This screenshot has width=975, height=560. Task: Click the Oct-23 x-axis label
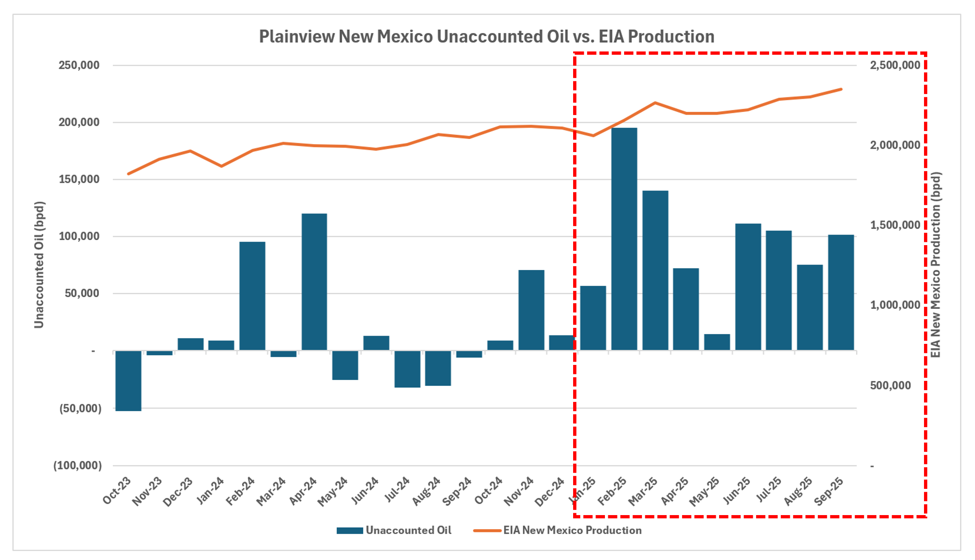117,490
